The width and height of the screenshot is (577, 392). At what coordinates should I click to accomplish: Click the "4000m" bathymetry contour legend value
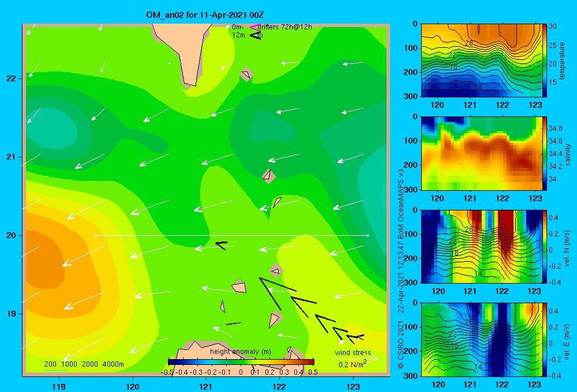113,364
